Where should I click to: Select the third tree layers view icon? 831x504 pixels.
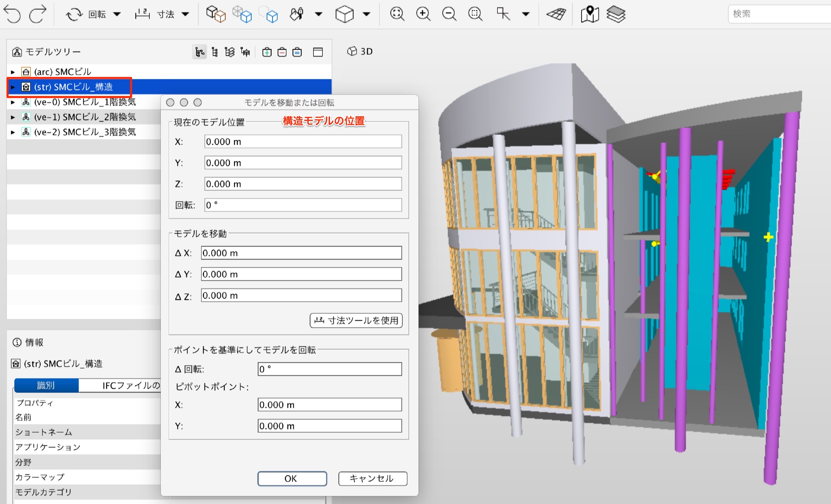[x=230, y=52]
